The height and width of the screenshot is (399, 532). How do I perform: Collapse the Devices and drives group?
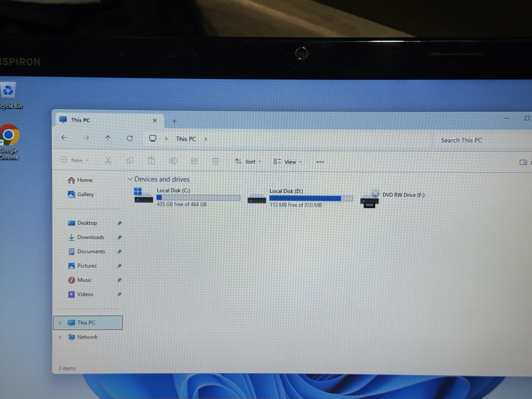tap(130, 179)
